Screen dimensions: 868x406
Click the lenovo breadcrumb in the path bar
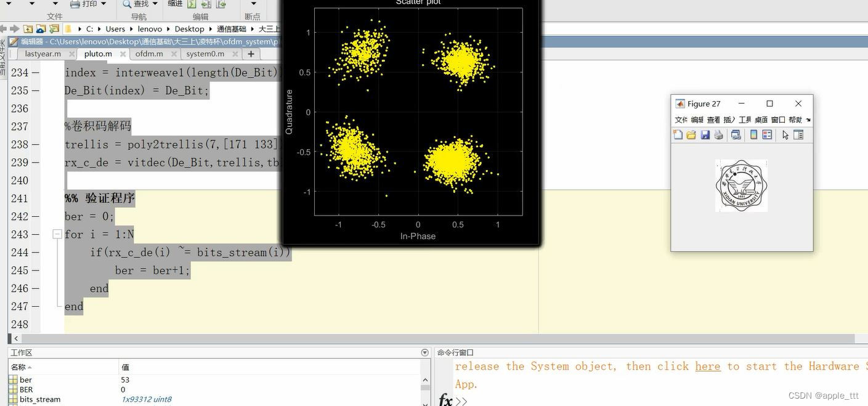click(150, 28)
